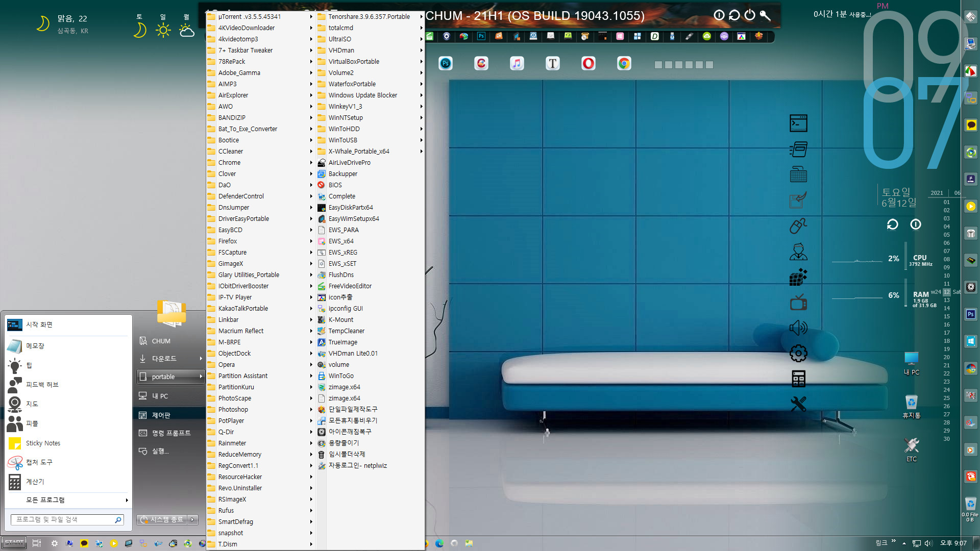Screen dimensions: 980x551
Task: Open the settings gear widget icon
Action: pos(798,353)
